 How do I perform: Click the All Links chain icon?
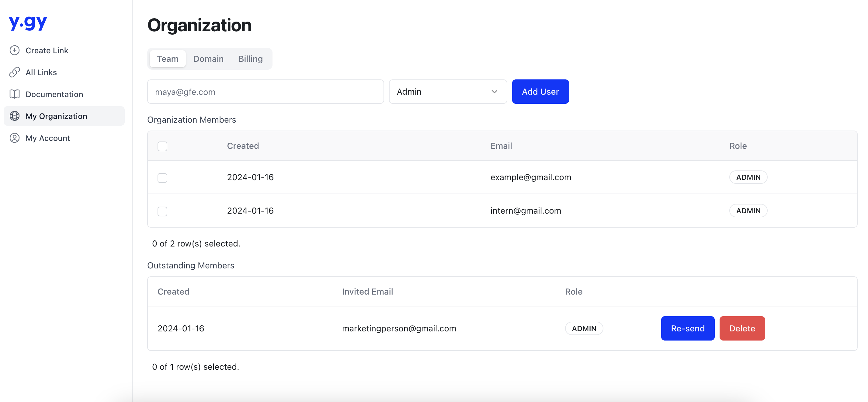pyautogui.click(x=15, y=72)
